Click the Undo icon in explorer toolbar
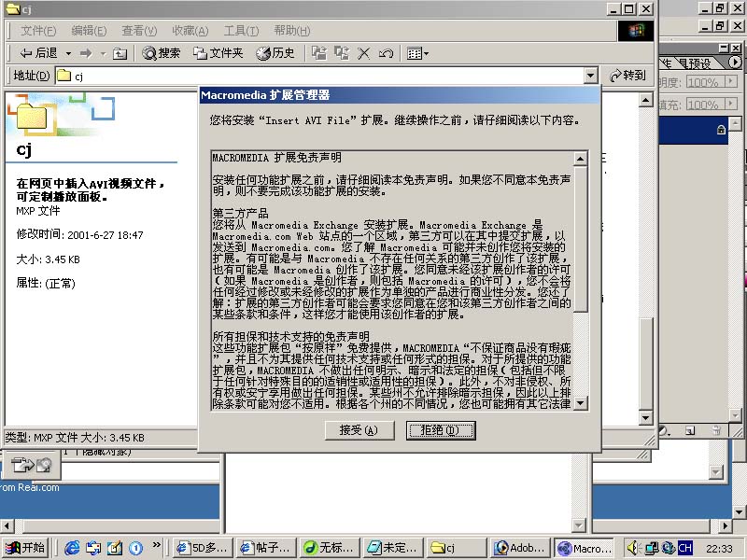This screenshot has width=747, height=560. 386,53
